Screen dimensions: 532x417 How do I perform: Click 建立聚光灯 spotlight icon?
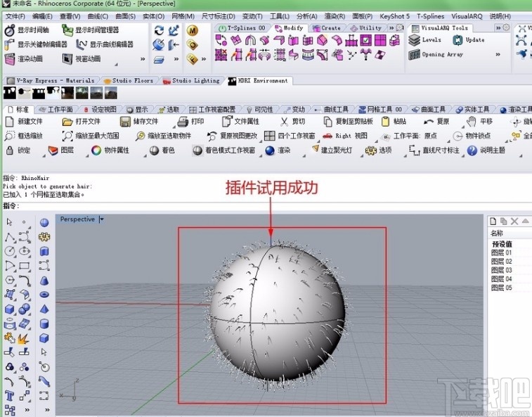coord(316,149)
